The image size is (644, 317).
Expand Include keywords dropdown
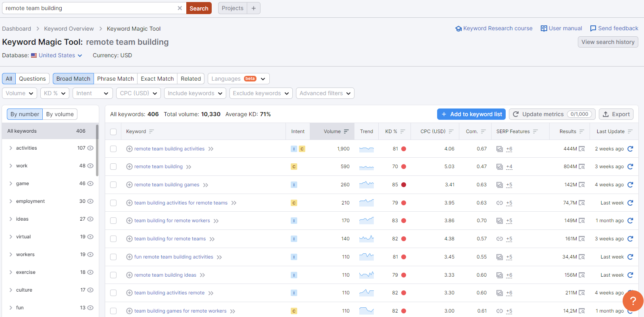[x=195, y=93]
